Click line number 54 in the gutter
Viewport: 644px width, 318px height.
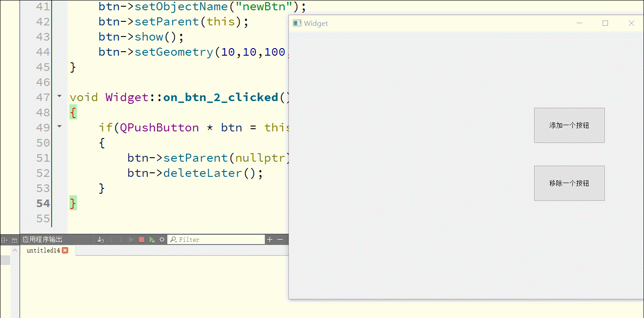[x=43, y=203]
